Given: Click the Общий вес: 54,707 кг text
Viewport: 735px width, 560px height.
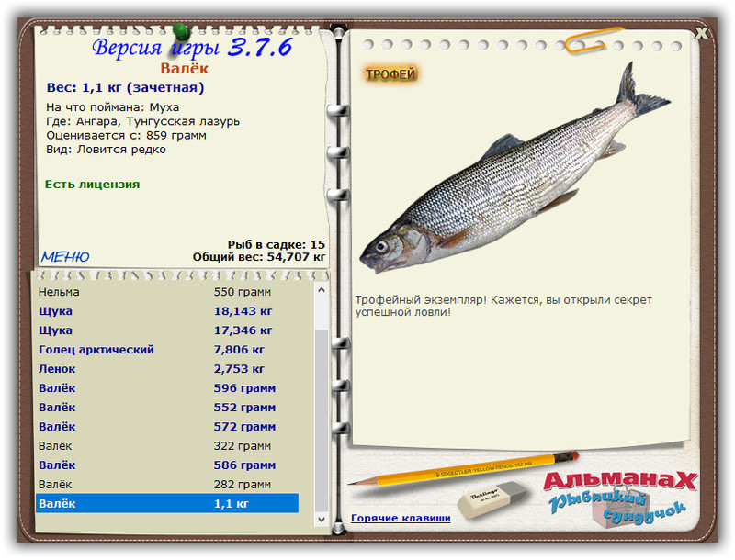Looking at the screenshot, I should (259, 256).
